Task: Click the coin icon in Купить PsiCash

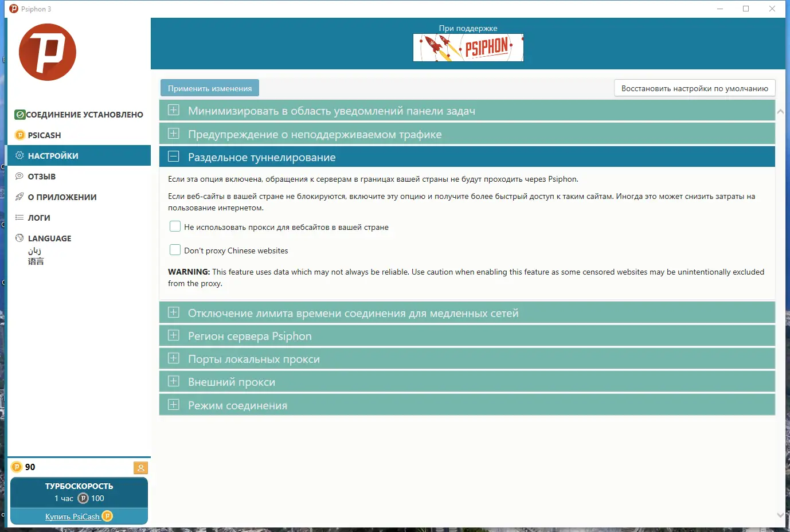Action: coord(107,516)
